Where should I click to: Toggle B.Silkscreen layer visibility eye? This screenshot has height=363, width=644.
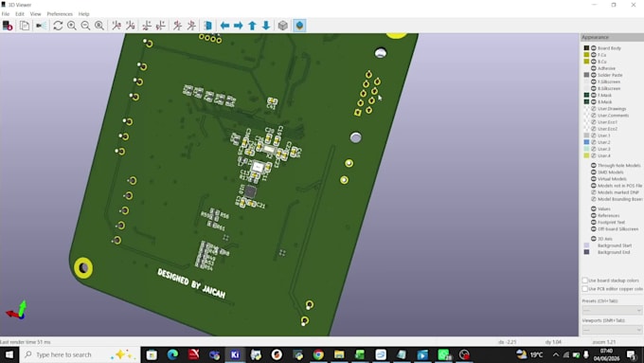pyautogui.click(x=594, y=88)
